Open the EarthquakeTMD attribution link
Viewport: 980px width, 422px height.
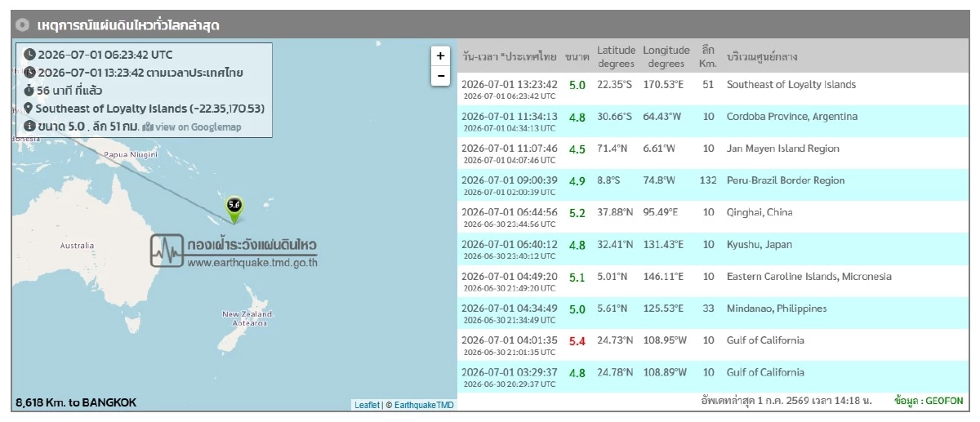pos(425,405)
